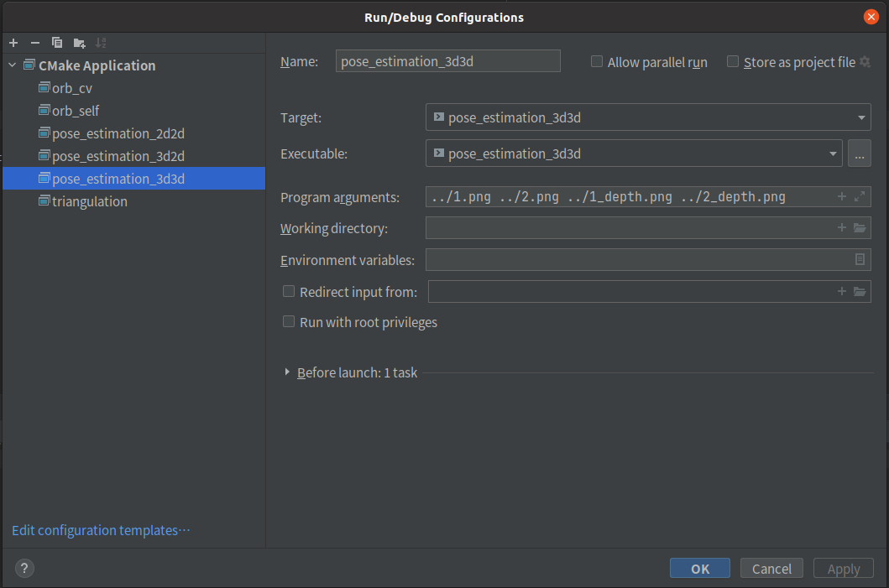The height and width of the screenshot is (588, 889).
Task: Click the save to folder toolbar icon
Action: [79, 43]
